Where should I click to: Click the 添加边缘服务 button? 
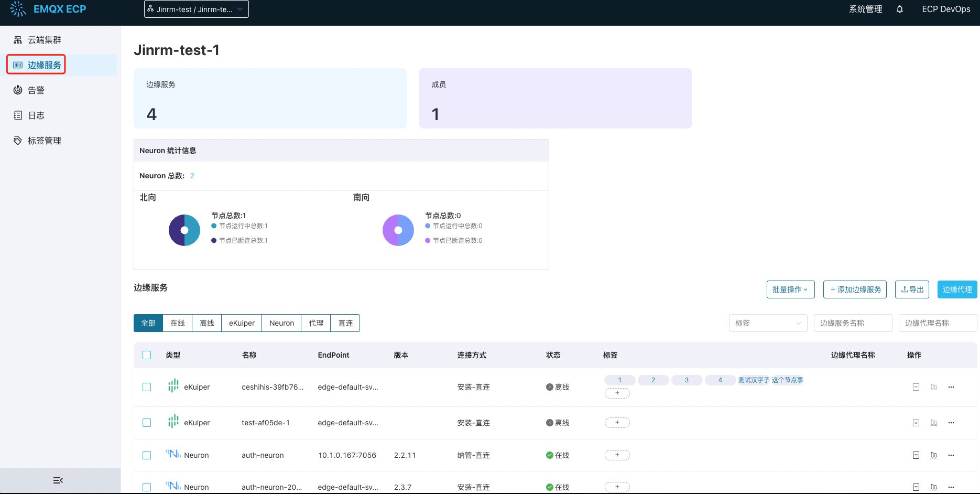855,289
